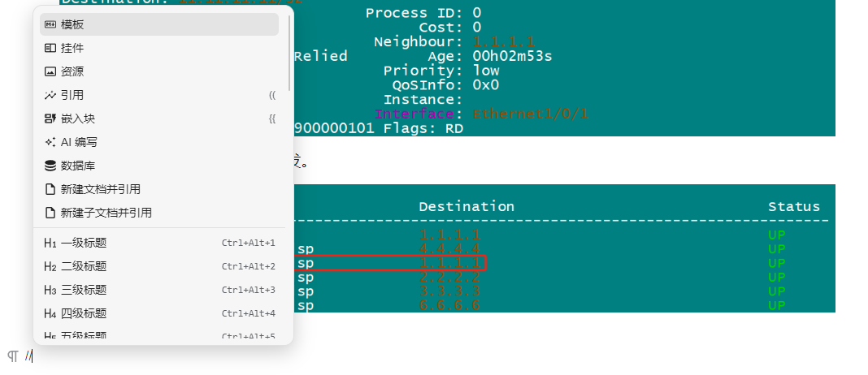
Task: Click the H1 heading icon
Action: (x=50, y=243)
